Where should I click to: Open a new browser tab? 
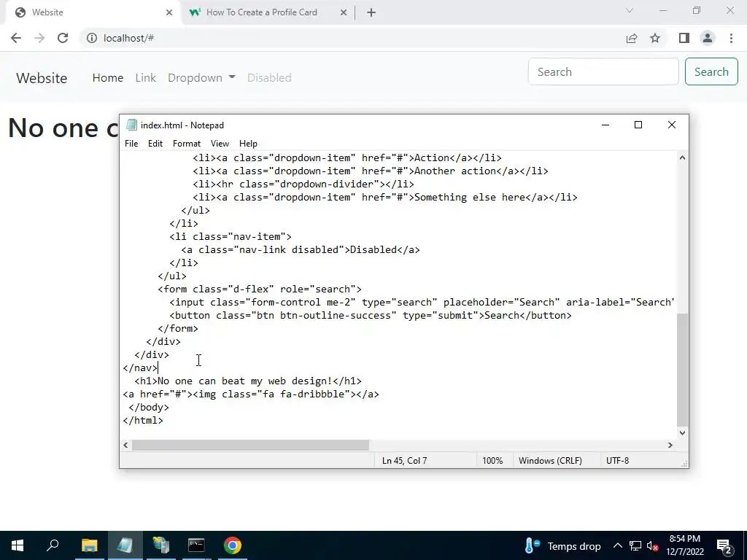[x=371, y=12]
